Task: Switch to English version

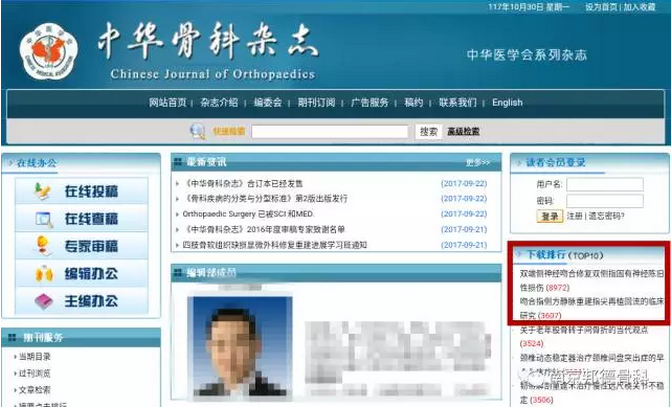Action: pyautogui.click(x=507, y=103)
